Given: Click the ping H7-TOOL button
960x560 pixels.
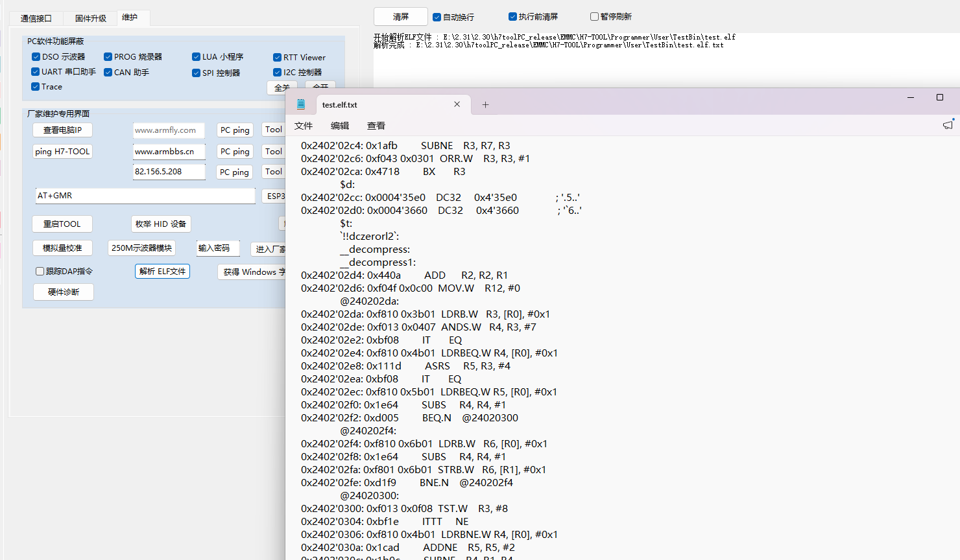Looking at the screenshot, I should coord(62,152).
